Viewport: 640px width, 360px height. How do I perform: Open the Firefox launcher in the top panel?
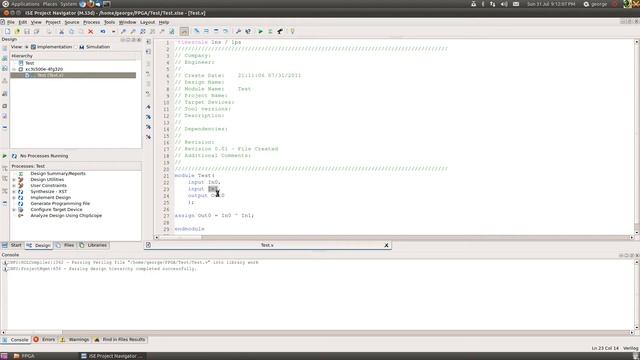pyautogui.click(x=90, y=4)
